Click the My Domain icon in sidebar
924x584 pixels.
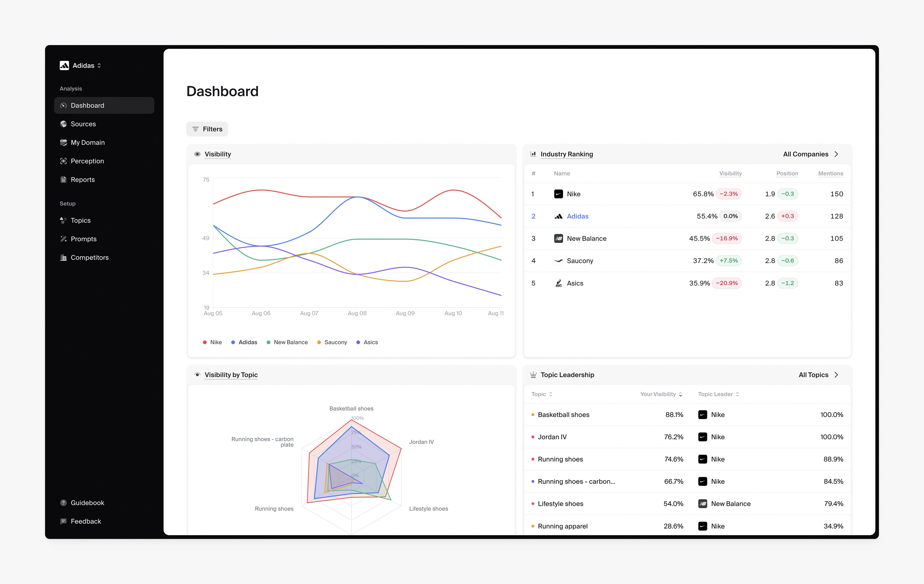point(63,142)
